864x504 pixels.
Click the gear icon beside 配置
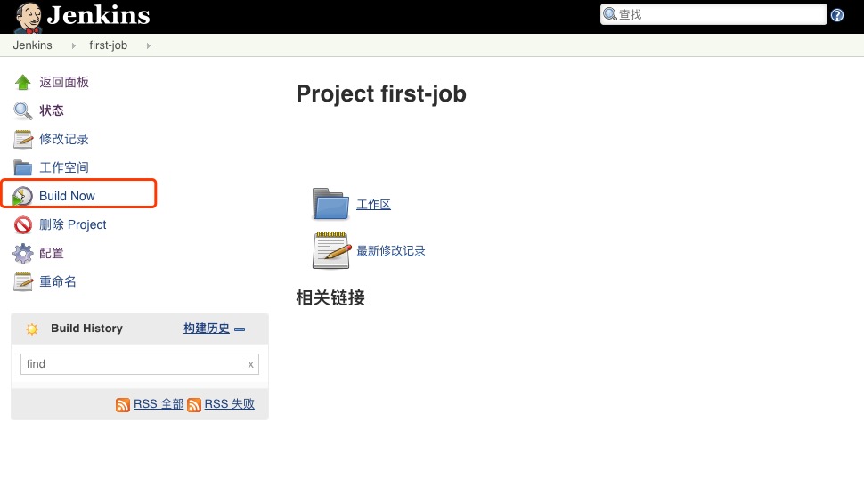(22, 254)
